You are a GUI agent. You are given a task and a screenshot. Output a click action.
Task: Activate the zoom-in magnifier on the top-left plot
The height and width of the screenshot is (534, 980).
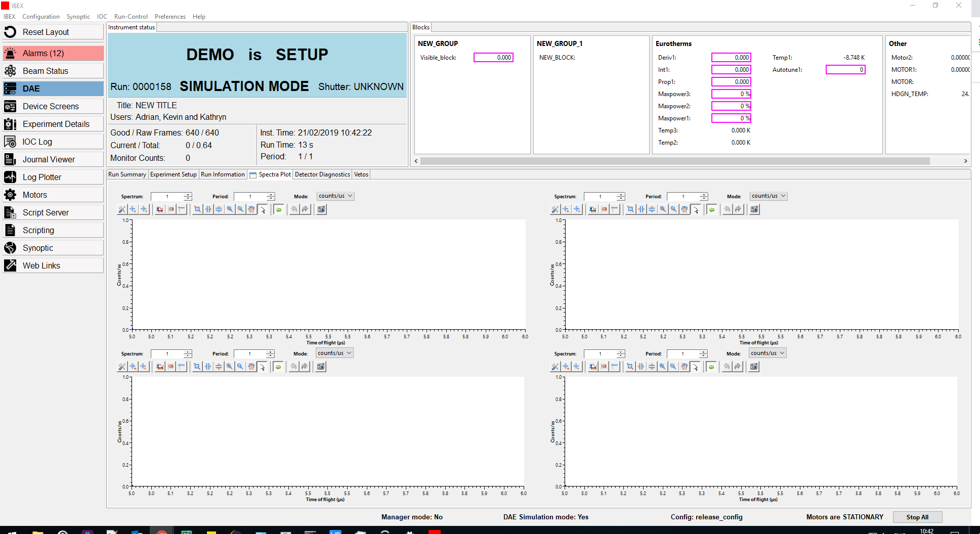point(230,209)
